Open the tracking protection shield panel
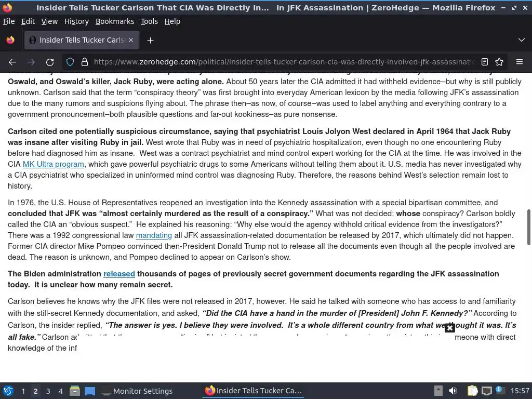Image resolution: width=532 pixels, height=399 pixels. click(70, 62)
